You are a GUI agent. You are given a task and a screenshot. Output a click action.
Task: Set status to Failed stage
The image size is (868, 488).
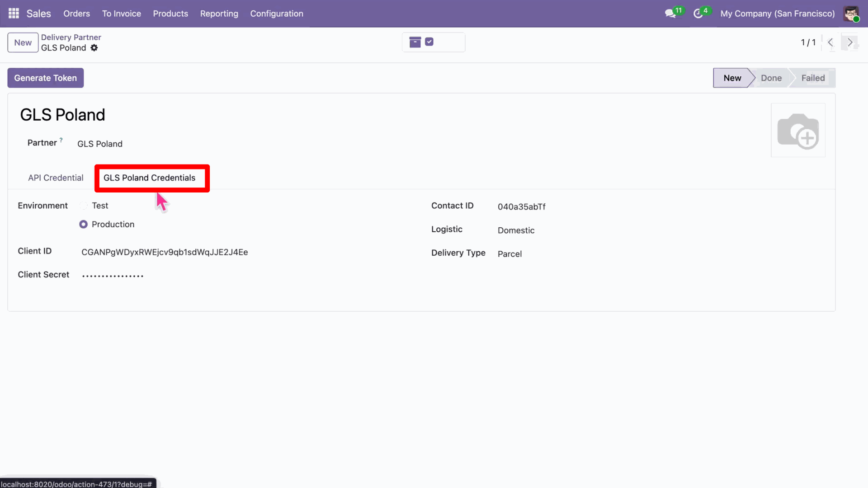pyautogui.click(x=813, y=78)
